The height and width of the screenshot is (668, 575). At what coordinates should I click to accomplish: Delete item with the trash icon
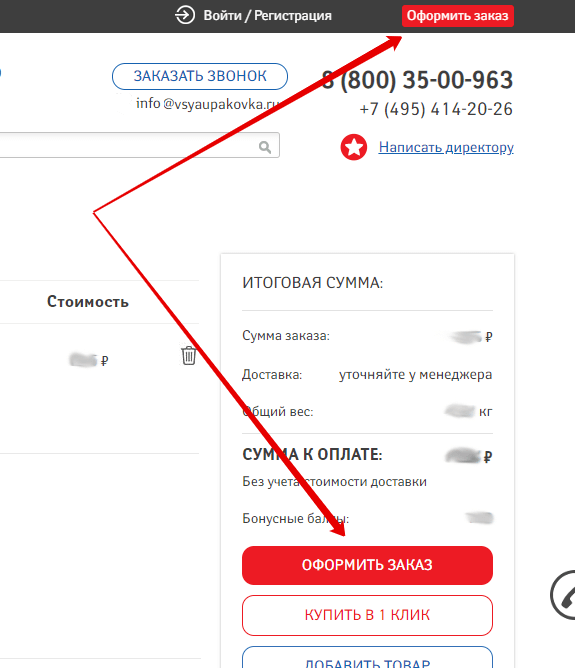coord(189,355)
